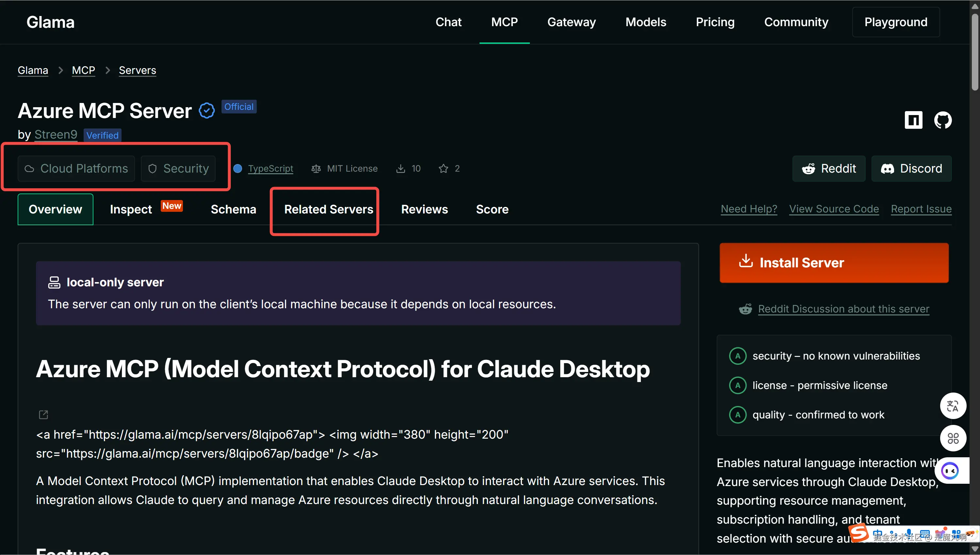Open the floating apps grid button
The height and width of the screenshot is (555, 980).
coord(953,438)
